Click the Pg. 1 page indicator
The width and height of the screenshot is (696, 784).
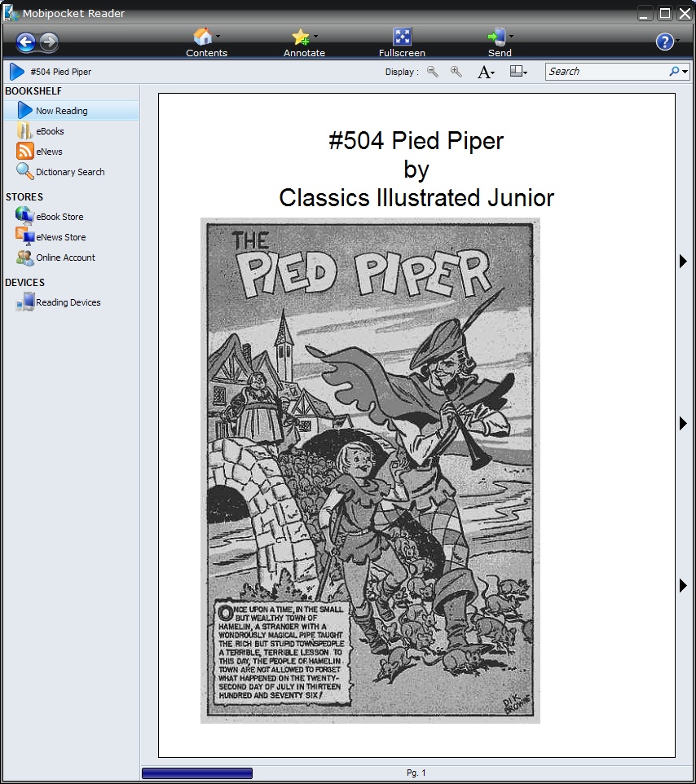click(x=416, y=773)
